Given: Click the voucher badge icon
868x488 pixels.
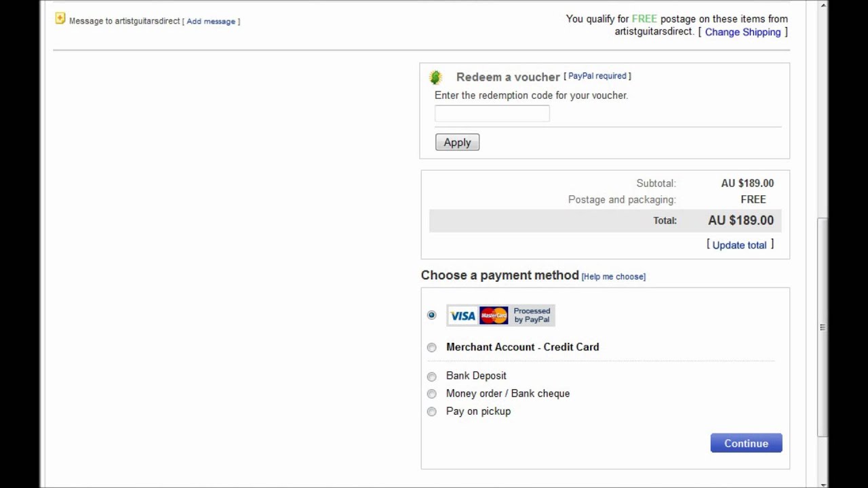Looking at the screenshot, I should pyautogui.click(x=435, y=77).
